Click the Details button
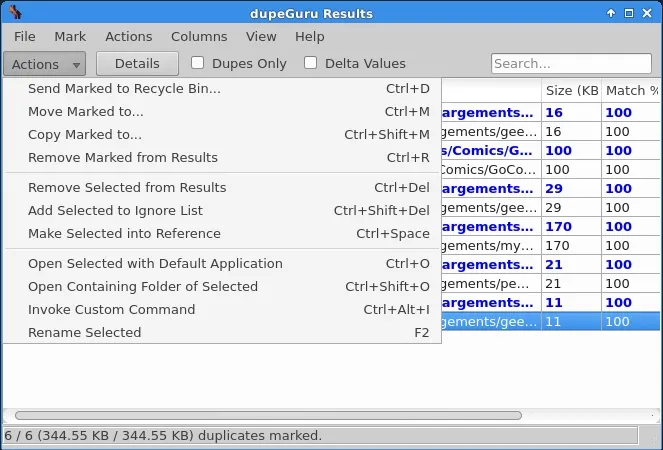 tap(137, 64)
